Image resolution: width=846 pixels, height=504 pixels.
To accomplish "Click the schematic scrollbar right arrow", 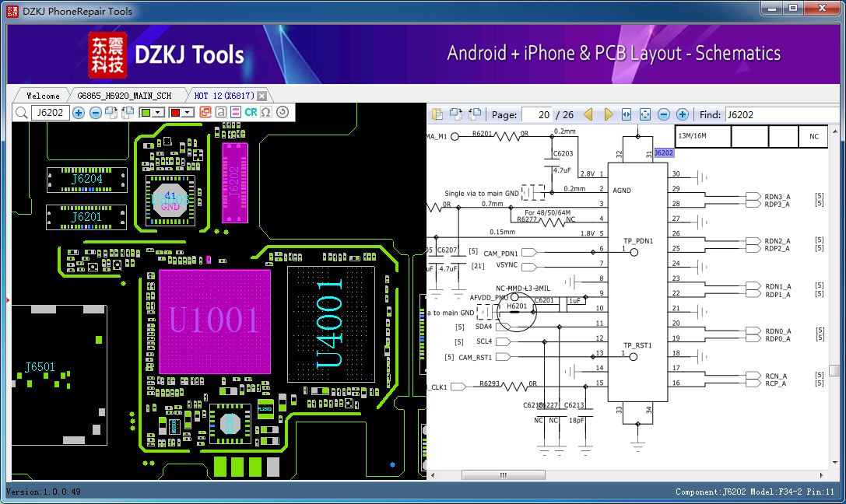I will tap(821, 475).
